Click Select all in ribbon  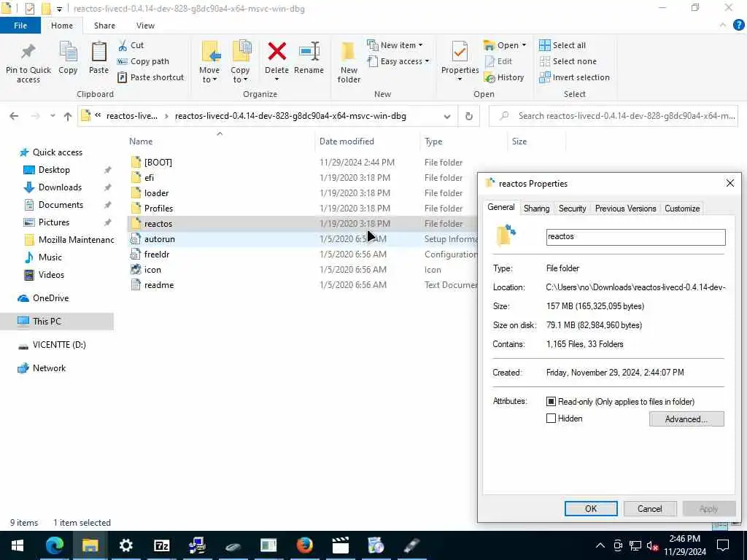(x=562, y=45)
